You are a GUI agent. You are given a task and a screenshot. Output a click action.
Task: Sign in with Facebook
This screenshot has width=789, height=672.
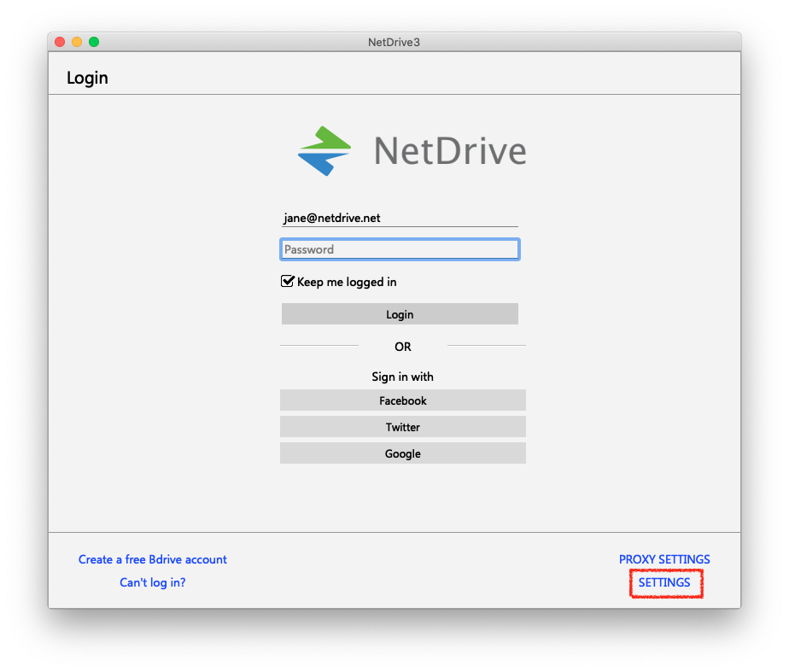coord(402,400)
